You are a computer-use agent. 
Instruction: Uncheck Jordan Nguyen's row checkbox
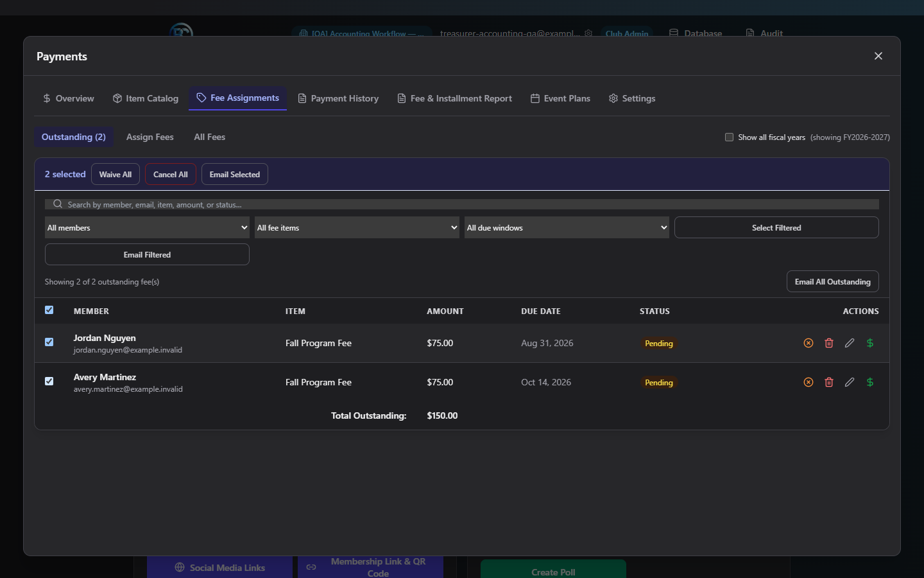pyautogui.click(x=49, y=342)
